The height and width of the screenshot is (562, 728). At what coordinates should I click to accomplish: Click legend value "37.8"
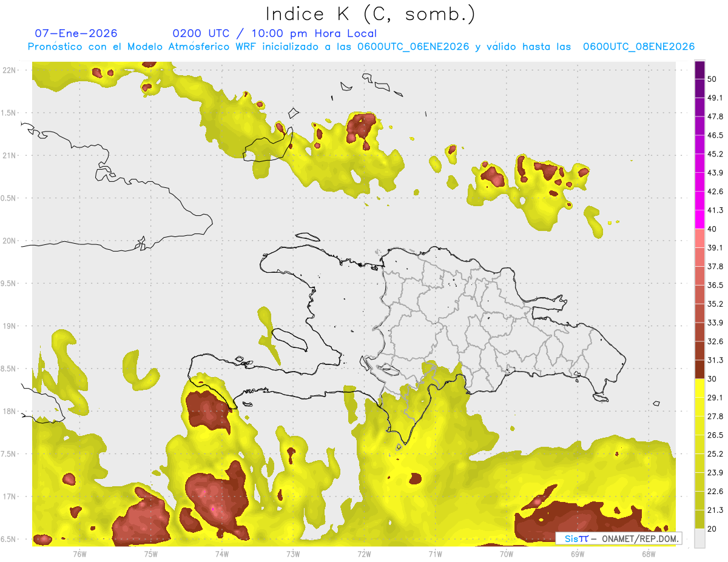tap(715, 266)
